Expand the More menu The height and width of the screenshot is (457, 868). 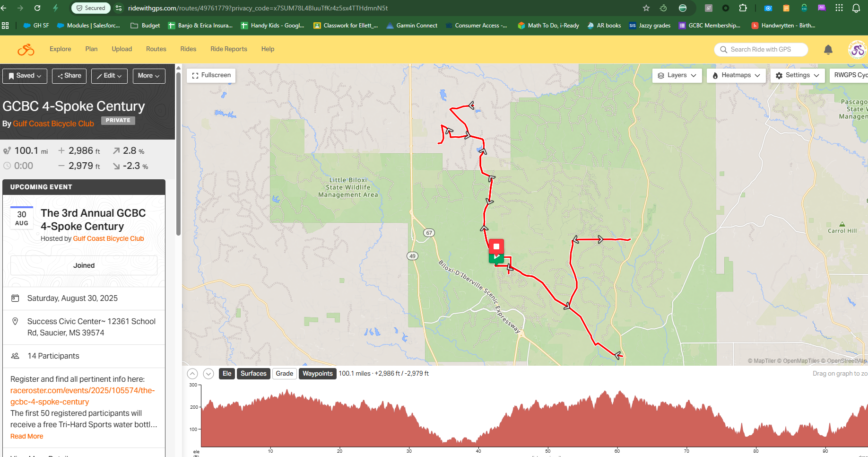pyautogui.click(x=149, y=76)
